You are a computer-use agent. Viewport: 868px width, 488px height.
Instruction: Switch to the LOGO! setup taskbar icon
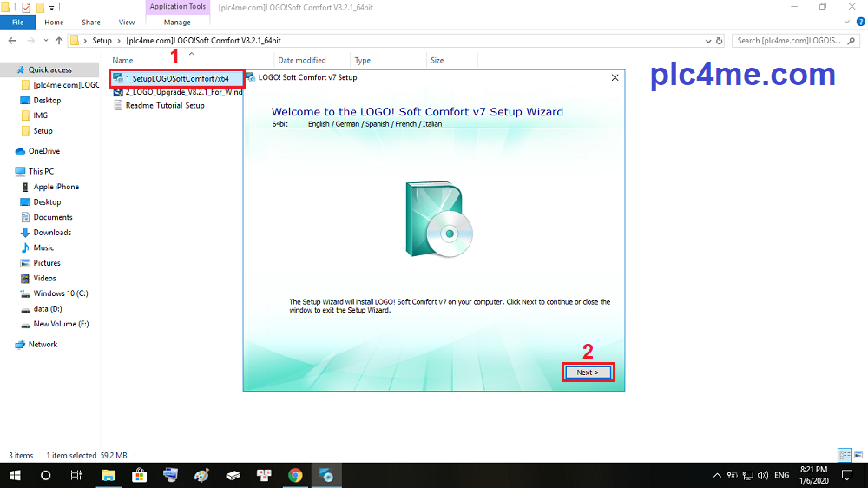(326, 475)
